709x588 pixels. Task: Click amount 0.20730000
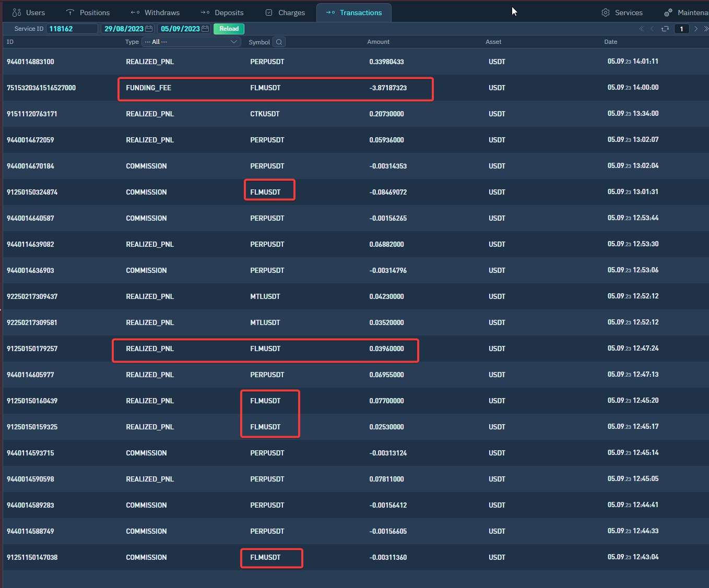tap(386, 114)
